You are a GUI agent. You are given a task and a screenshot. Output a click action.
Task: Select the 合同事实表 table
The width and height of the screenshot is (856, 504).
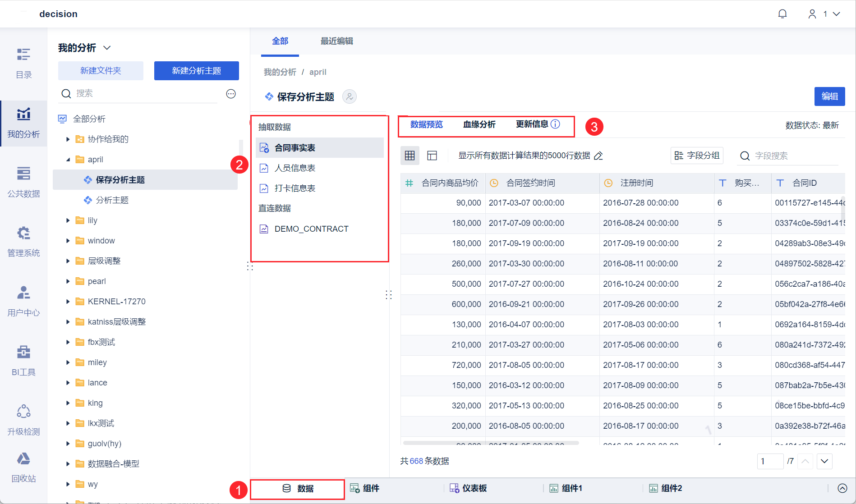320,148
